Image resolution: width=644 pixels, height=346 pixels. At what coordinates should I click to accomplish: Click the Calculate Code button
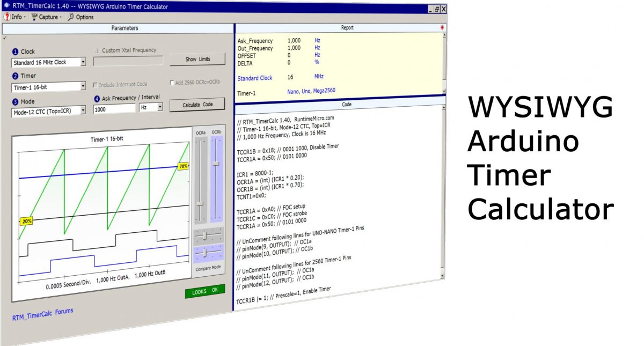point(197,105)
